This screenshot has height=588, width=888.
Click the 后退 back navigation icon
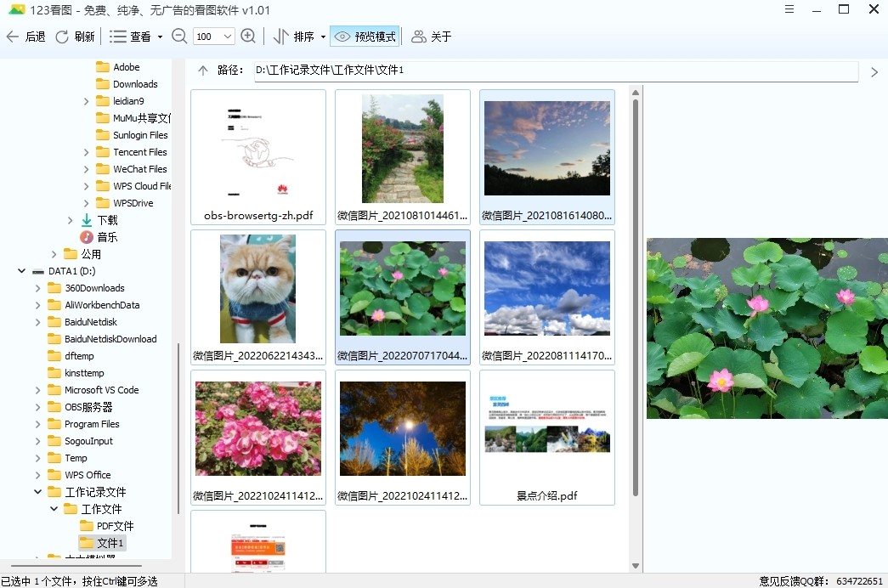point(13,36)
